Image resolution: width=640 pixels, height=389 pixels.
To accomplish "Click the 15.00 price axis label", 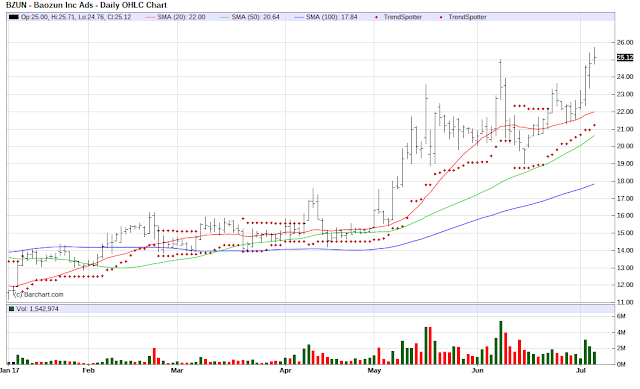I will point(625,233).
